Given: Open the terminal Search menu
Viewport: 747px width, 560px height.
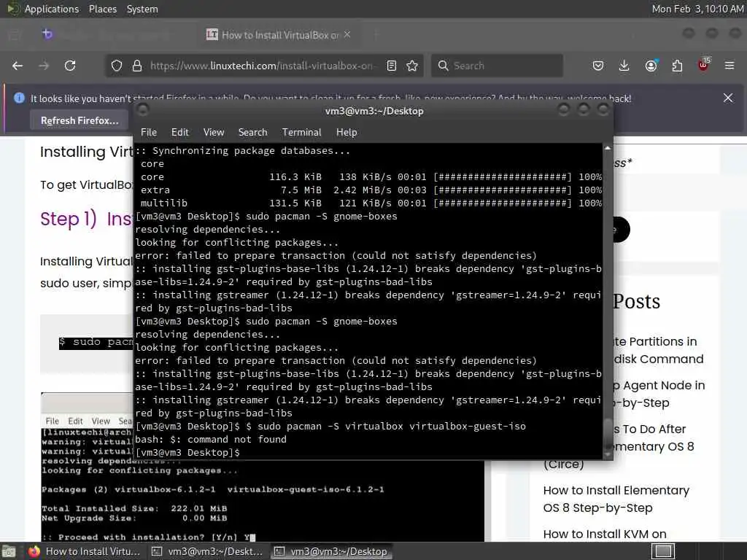Looking at the screenshot, I should (252, 133).
